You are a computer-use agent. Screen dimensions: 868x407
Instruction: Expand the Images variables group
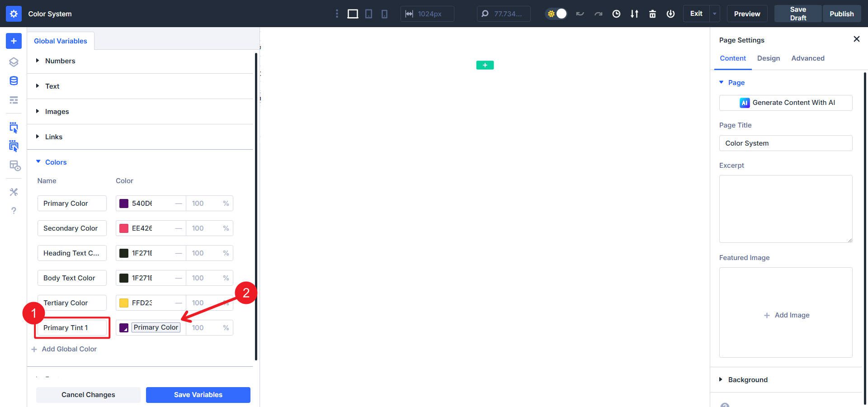(x=57, y=112)
